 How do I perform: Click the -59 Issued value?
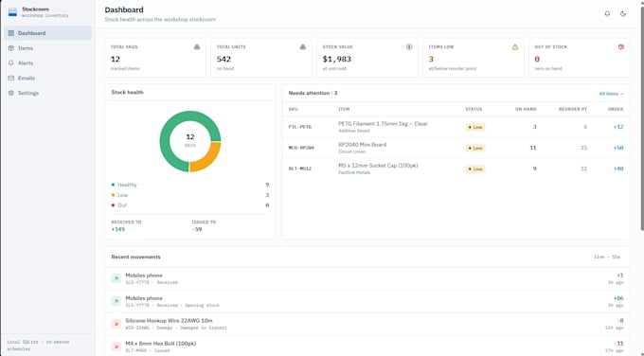tap(197, 229)
